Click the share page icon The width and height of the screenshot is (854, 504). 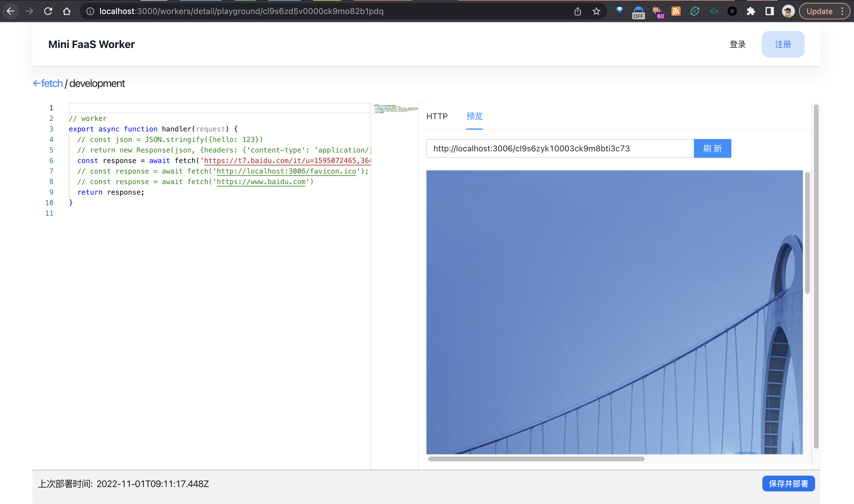pyautogui.click(x=578, y=11)
